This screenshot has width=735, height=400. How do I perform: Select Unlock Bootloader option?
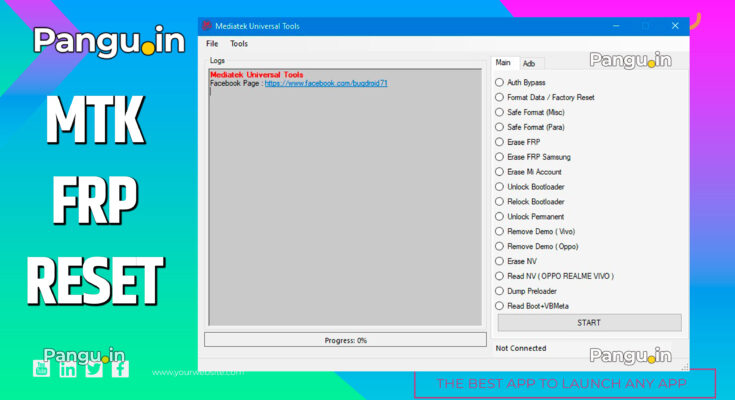[x=530, y=187]
